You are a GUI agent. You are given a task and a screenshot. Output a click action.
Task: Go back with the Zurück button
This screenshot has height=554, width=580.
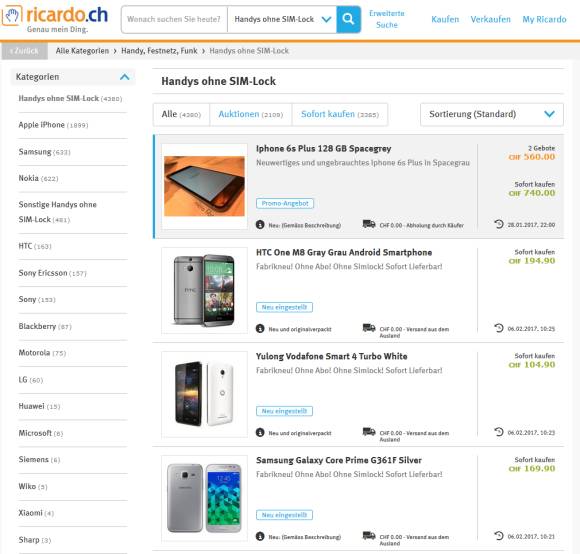coord(24,51)
